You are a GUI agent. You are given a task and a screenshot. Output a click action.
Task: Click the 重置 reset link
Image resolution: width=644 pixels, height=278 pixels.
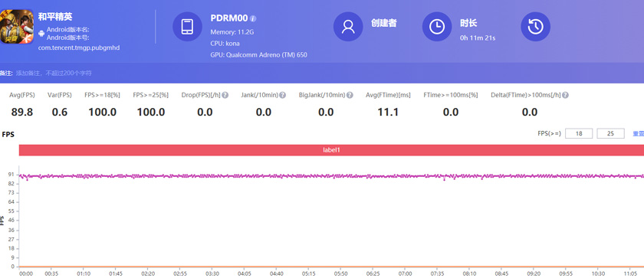pyautogui.click(x=638, y=133)
